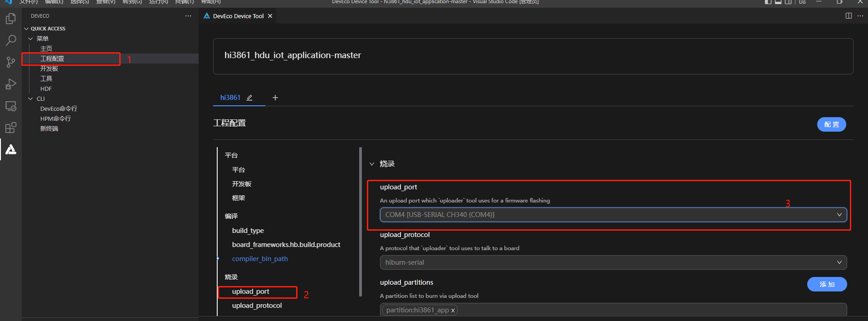
Task: Open the 终端(T) menu
Action: point(185,2)
